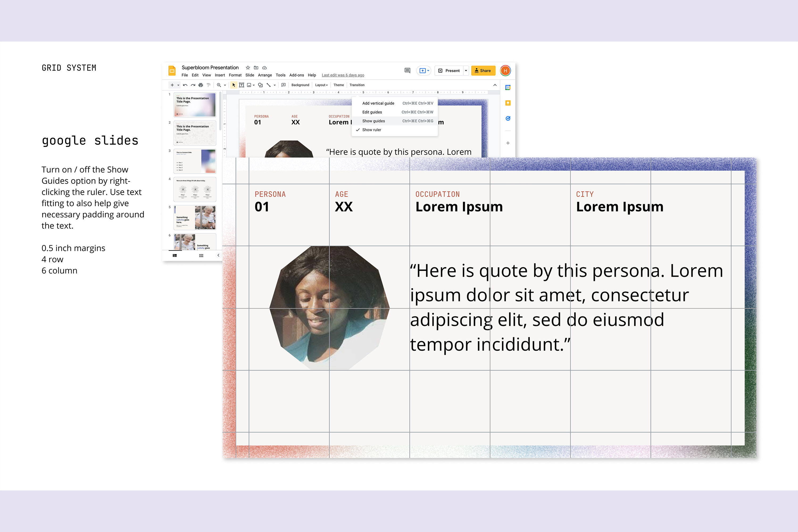The width and height of the screenshot is (798, 532).
Task: Click the add comment toolbar icon
Action: point(283,85)
